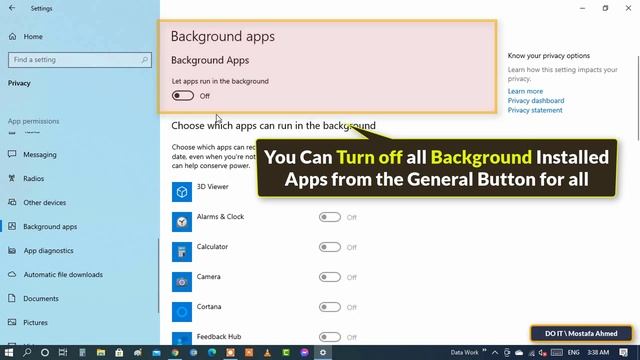Click the App permissions label
Image resolution: width=640 pixels, height=360 pixels.
pos(33,121)
